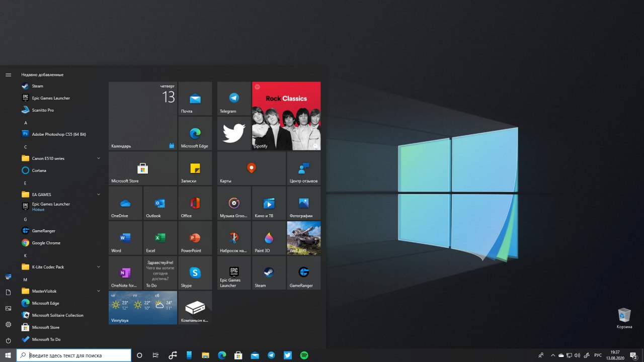Click Windows Start button on taskbar
The image size is (644, 362).
pyautogui.click(x=8, y=355)
